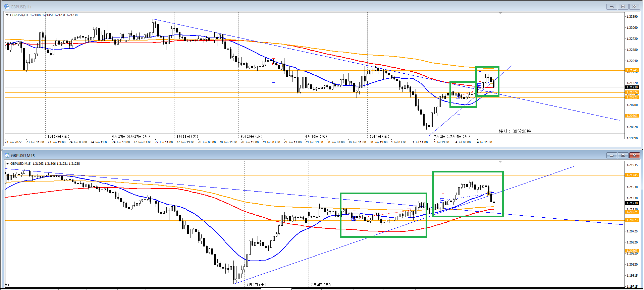Click the 23 Jun 2022 time axis label

13,142
